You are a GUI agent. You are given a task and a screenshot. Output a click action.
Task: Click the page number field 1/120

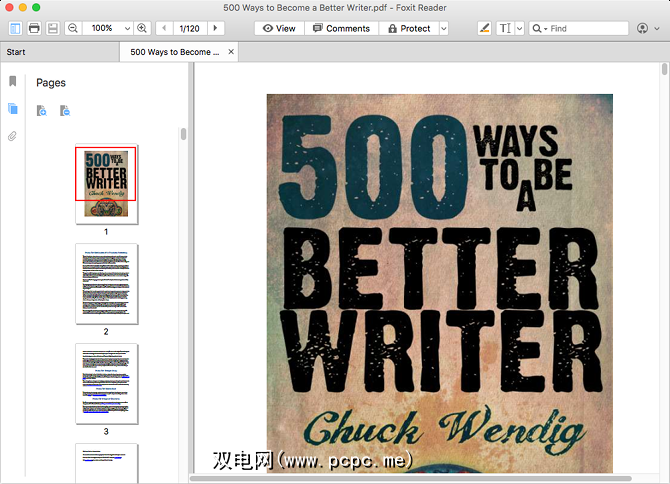point(190,29)
